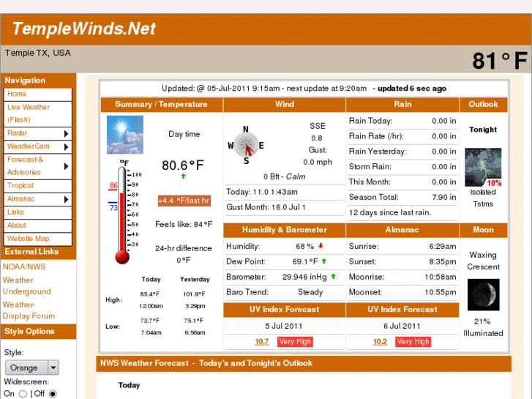The height and width of the screenshot is (399, 532).
Task: Click the blue 73 low marker on thermometer
Action: coord(113,206)
